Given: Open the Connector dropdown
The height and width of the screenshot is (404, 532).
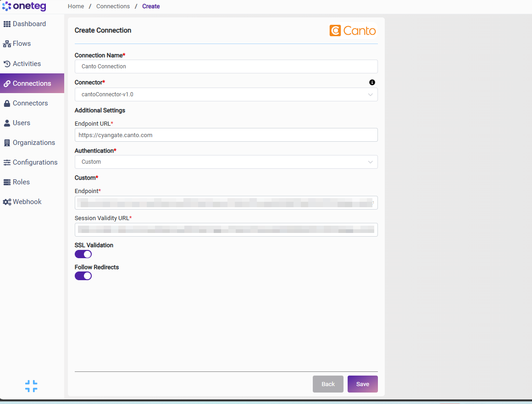Looking at the screenshot, I should (x=226, y=94).
